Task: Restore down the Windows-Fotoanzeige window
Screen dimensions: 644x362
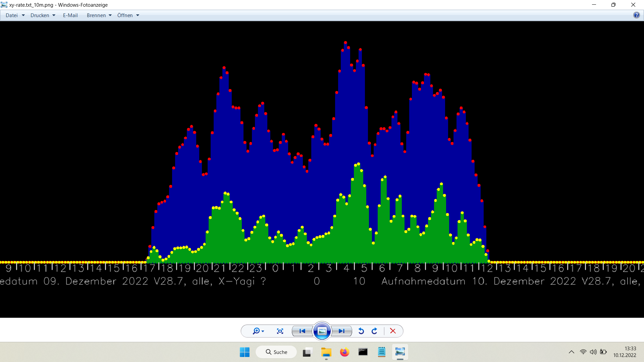Action: pyautogui.click(x=613, y=5)
